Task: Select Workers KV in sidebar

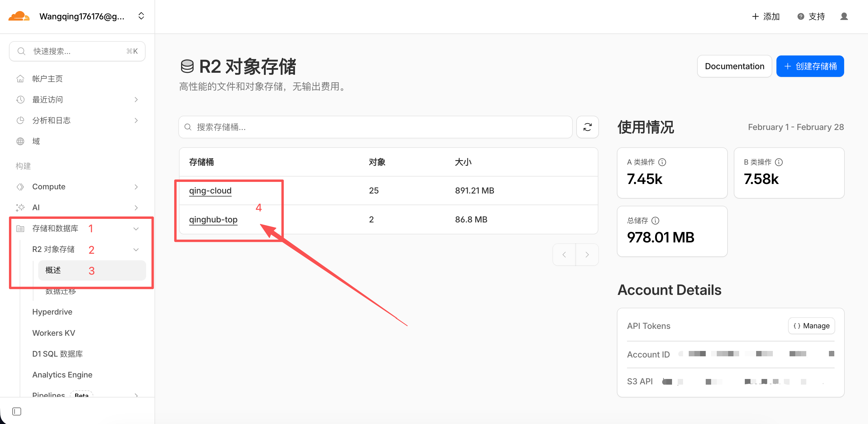Action: (54, 333)
